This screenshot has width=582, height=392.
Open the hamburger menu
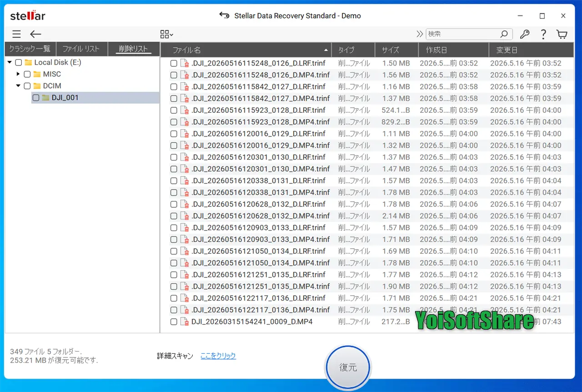click(x=16, y=34)
